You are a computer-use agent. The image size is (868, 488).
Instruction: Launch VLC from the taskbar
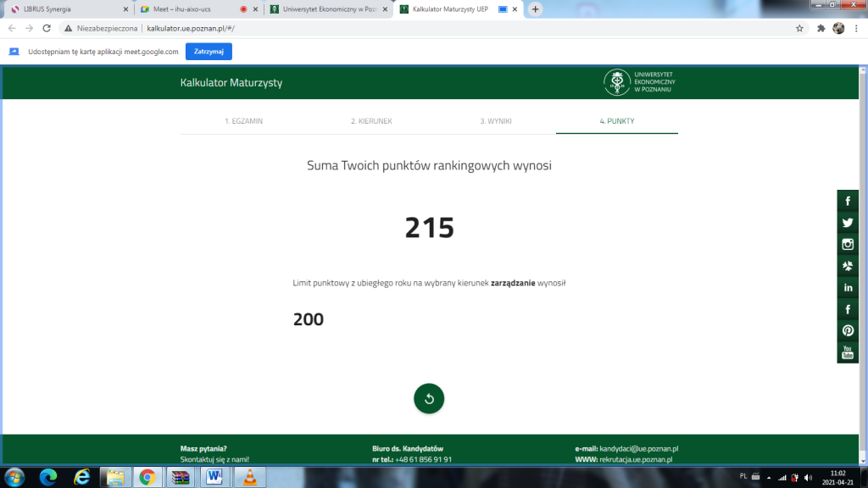click(x=249, y=477)
